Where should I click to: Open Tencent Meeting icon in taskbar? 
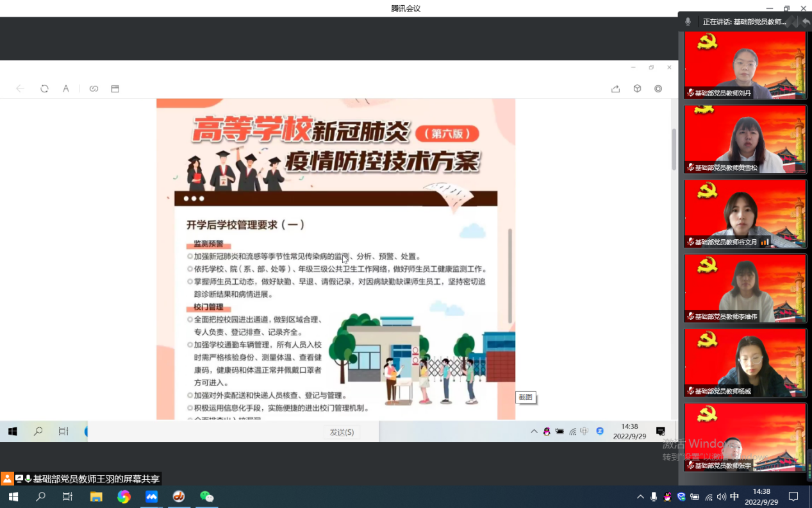pos(151,496)
